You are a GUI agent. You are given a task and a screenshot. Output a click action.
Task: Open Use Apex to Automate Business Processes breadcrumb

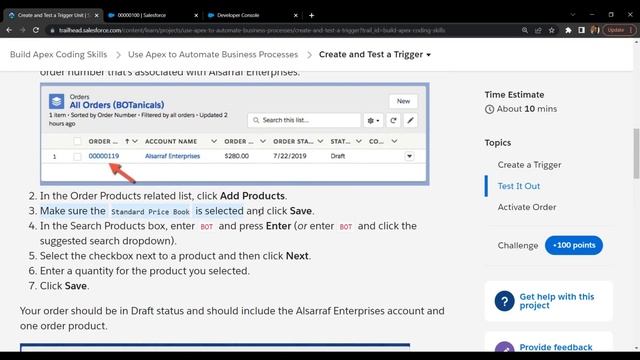(213, 55)
